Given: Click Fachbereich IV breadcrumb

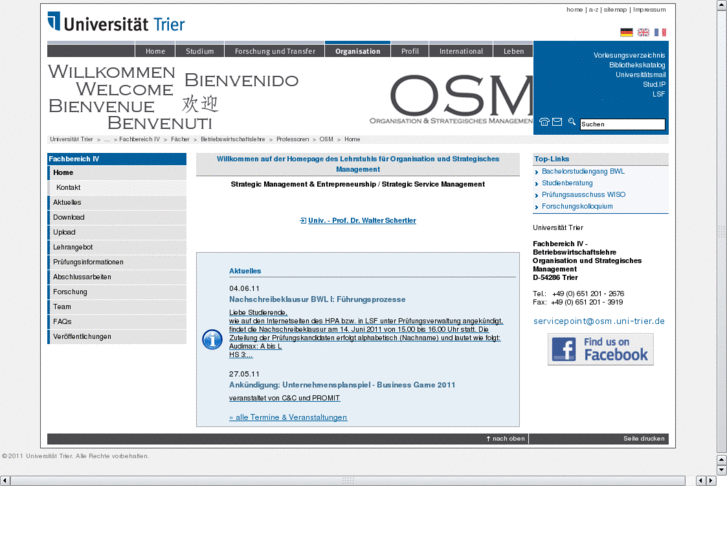Looking at the screenshot, I should pyautogui.click(x=139, y=139).
